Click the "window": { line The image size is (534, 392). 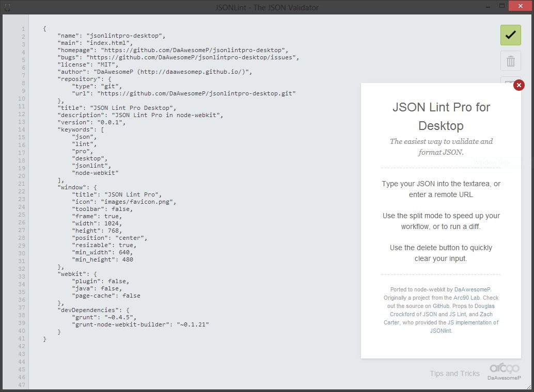(x=77, y=188)
